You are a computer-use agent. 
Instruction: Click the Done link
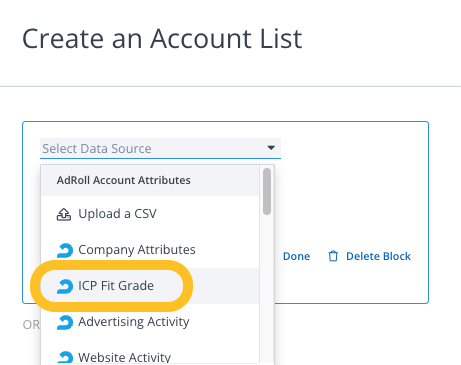[x=296, y=256]
